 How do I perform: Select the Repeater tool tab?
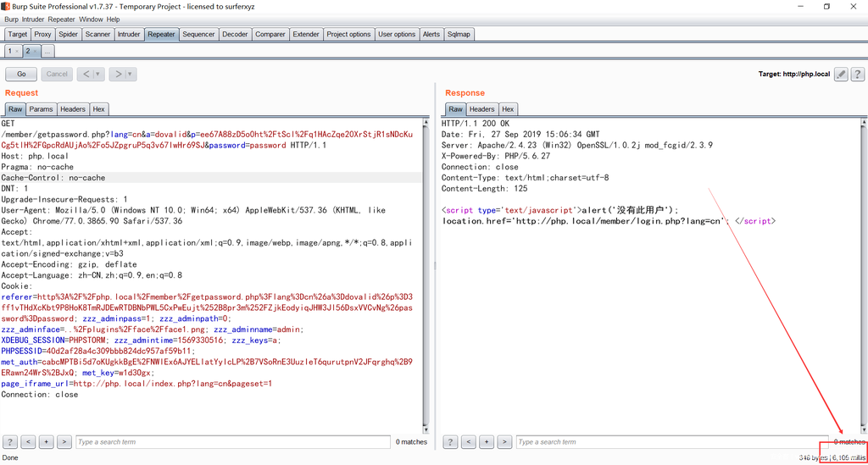161,34
